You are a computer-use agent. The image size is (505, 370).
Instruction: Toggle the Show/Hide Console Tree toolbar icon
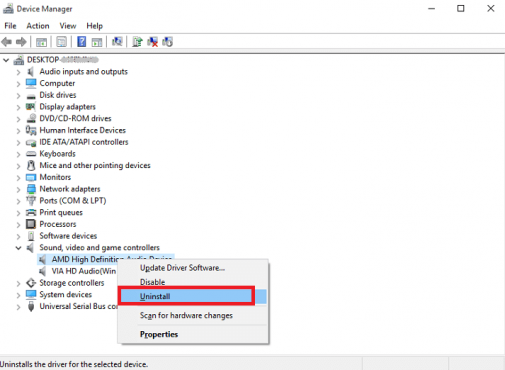click(41, 42)
